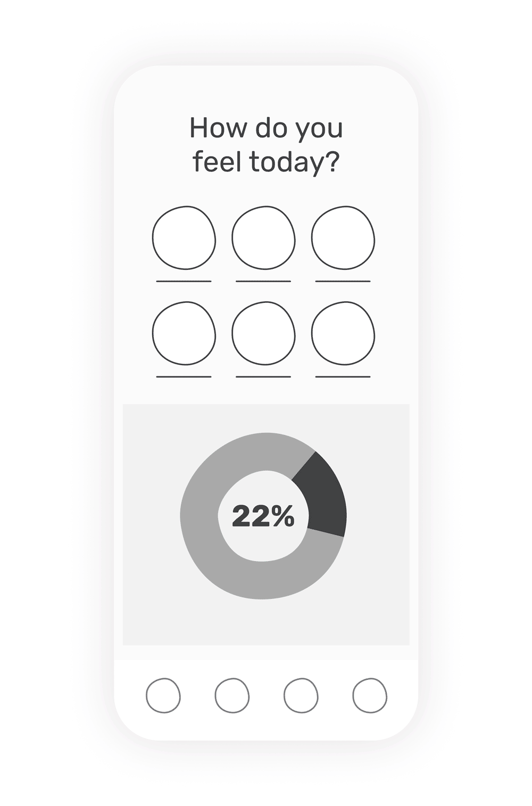Open the fourth bottom navigation circle
This screenshot has width=532, height=806.
click(370, 695)
